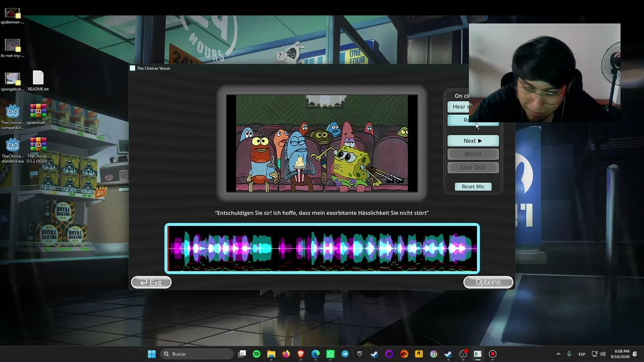Open the Options menu button

click(x=488, y=282)
